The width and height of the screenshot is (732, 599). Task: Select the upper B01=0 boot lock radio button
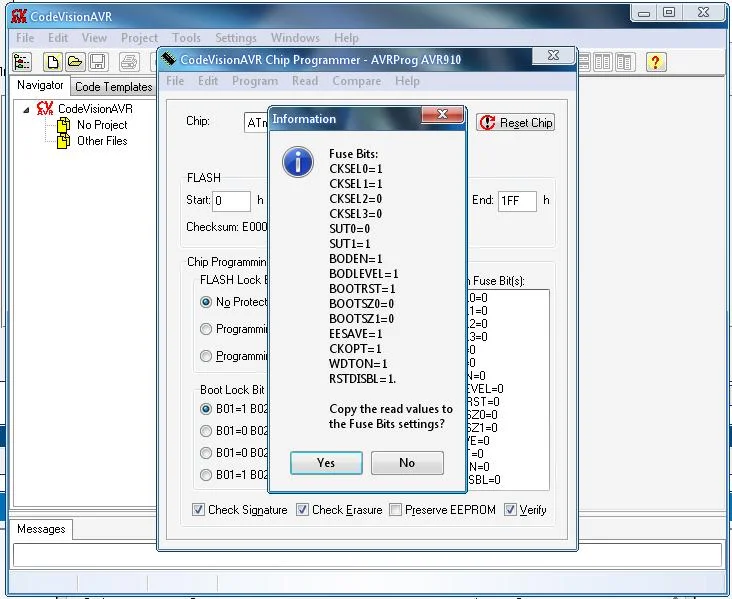[205, 431]
